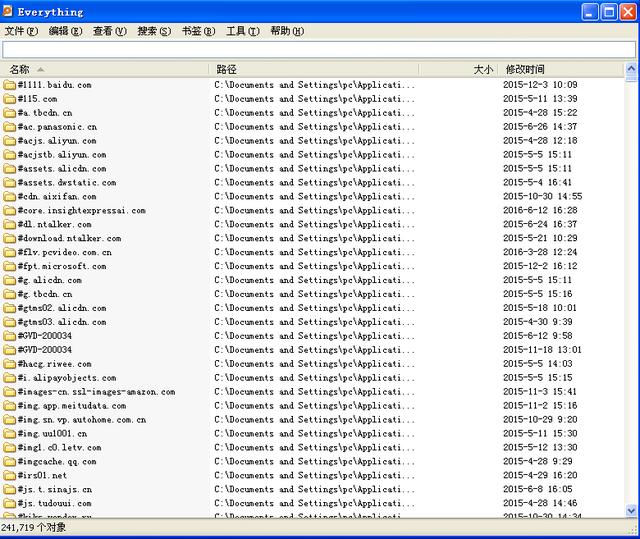Click the scrollbar up arrow

[x=631, y=69]
